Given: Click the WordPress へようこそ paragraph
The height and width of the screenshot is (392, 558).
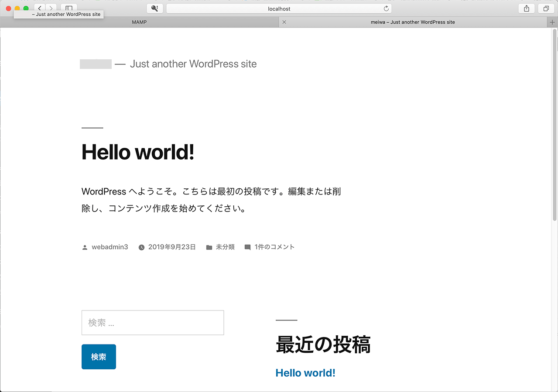Looking at the screenshot, I should pyautogui.click(x=211, y=200).
